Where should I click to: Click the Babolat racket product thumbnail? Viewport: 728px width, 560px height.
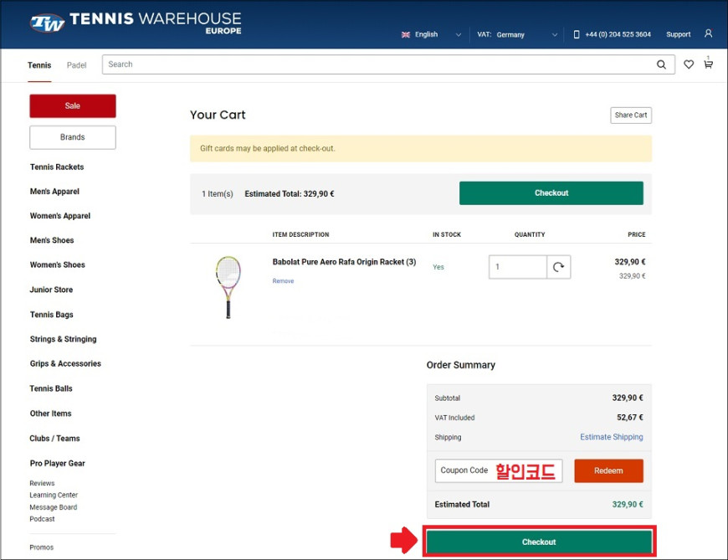pyautogui.click(x=228, y=286)
